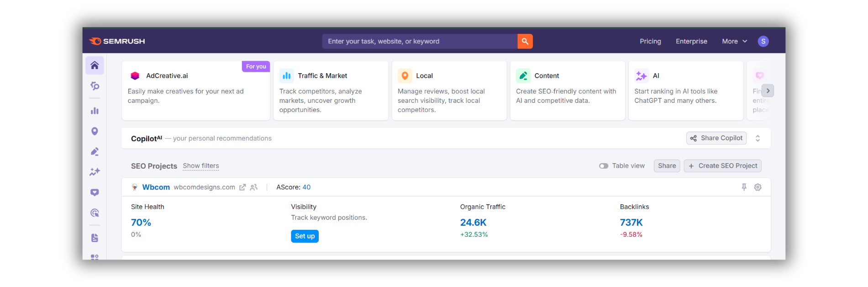
Task: Toggle the Table view switch
Action: (x=604, y=166)
